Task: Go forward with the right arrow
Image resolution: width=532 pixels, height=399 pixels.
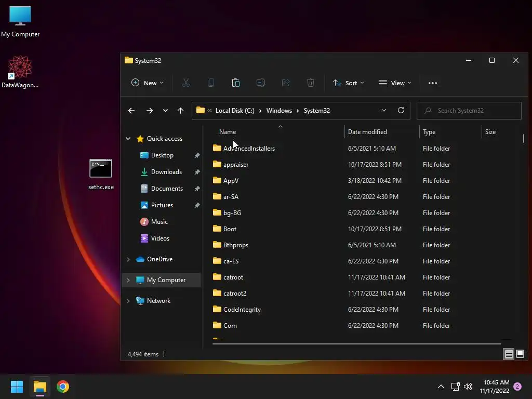Action: coord(149,111)
